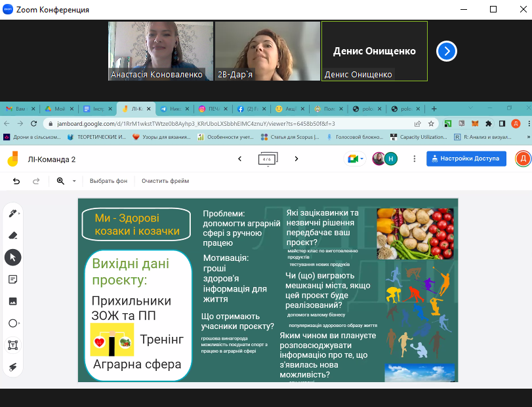Select the Pen tool in Jamboard
532x407 pixels.
[x=12, y=214]
